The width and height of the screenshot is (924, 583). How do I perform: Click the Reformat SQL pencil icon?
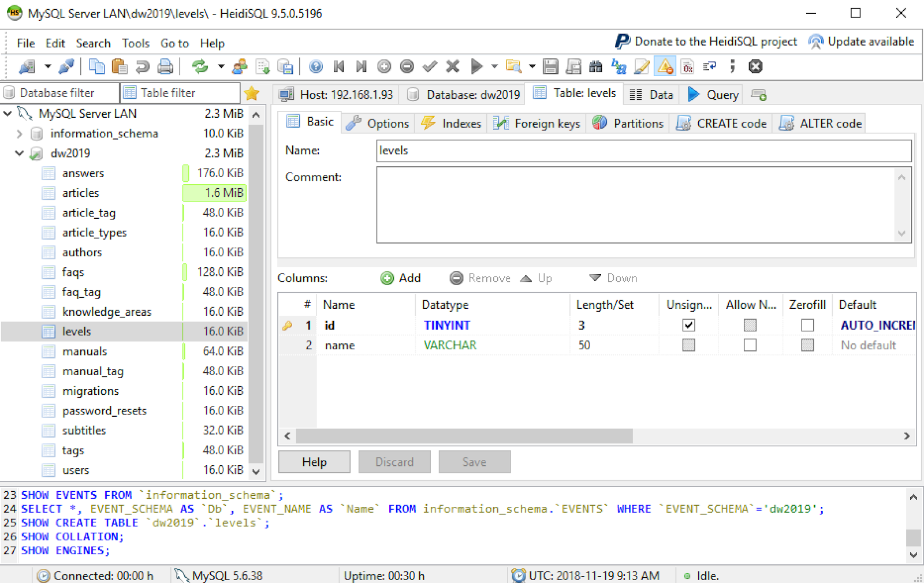pyautogui.click(x=642, y=67)
